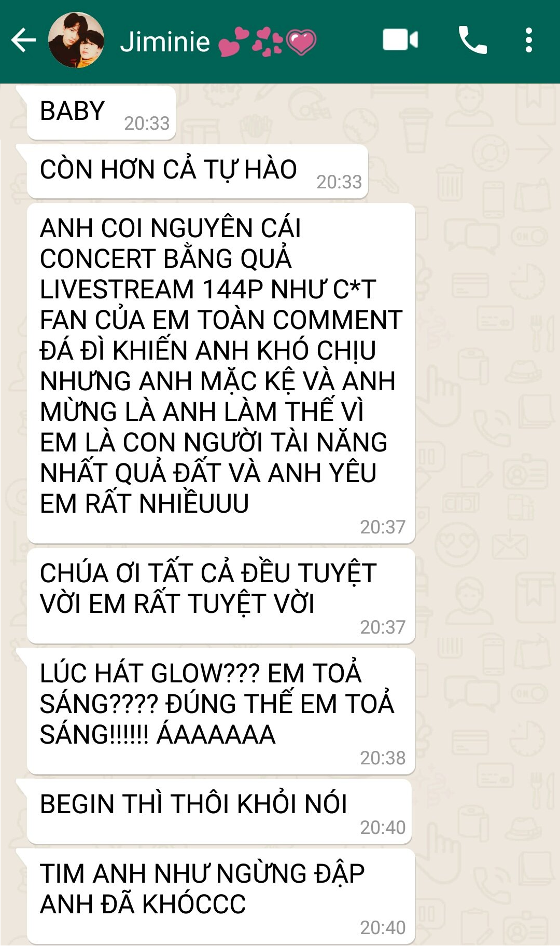Screen dimensions: 560x946
Task: Click the 20:38 timestamp on GLOW message
Action: click(x=383, y=758)
